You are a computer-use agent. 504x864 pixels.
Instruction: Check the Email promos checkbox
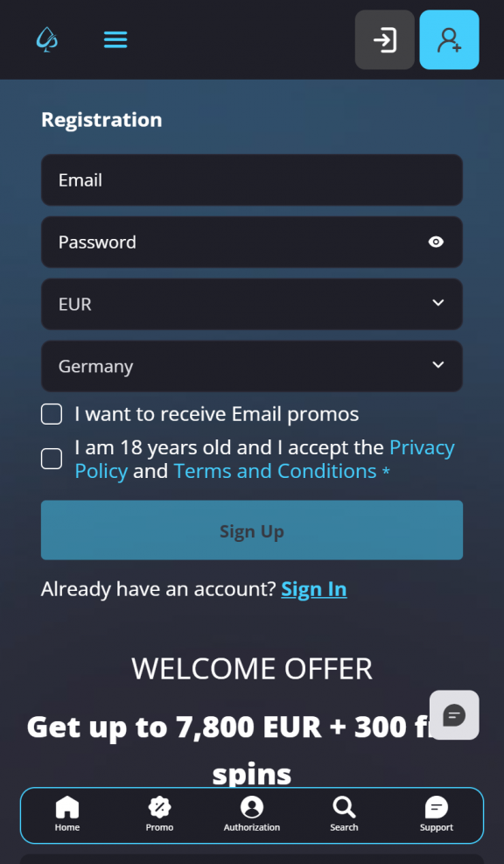(x=52, y=414)
